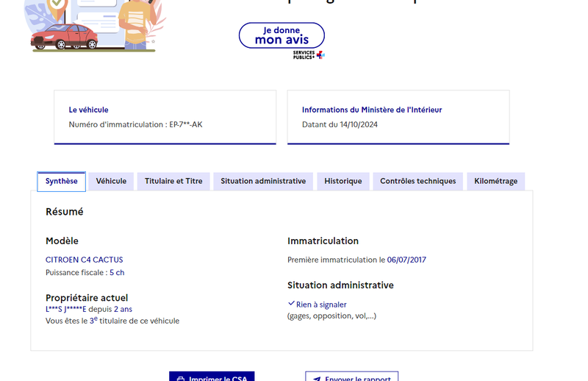Switch to the Véhicule tab
The image size is (588, 381).
point(111,181)
